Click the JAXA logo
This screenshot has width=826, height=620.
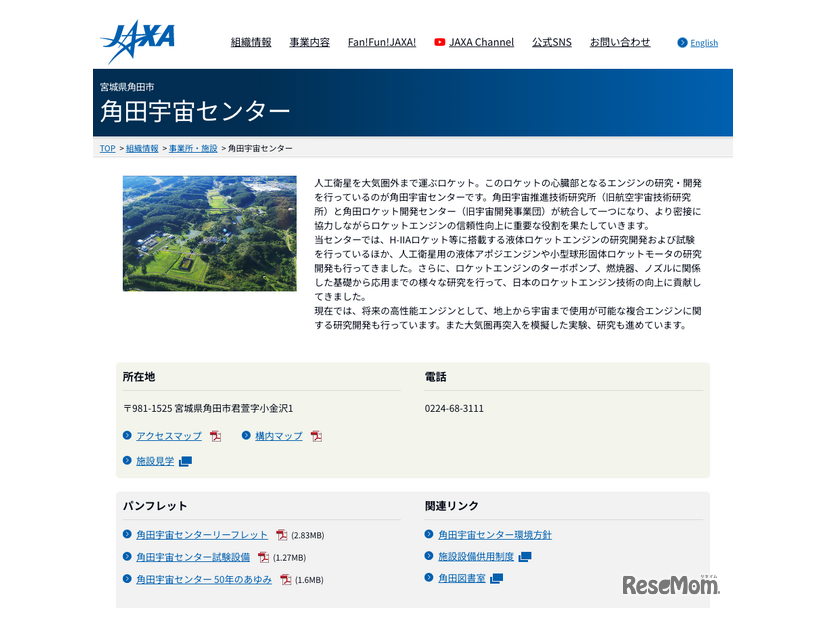coord(137,42)
